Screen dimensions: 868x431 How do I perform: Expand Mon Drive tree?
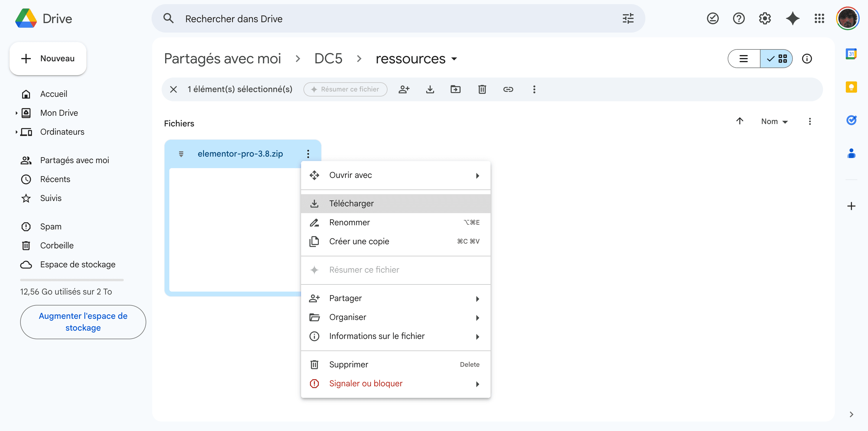point(16,113)
